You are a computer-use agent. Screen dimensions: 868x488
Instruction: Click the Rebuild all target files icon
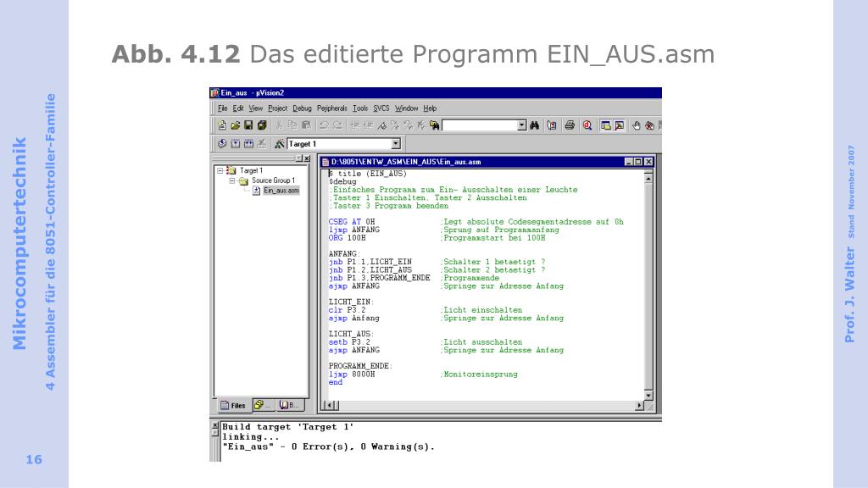click(248, 144)
